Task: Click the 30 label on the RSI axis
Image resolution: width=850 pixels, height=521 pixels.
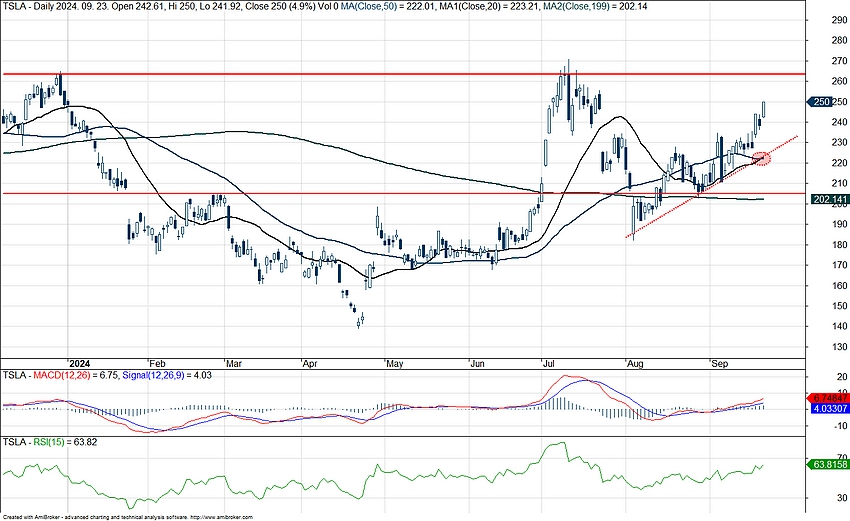Action: click(842, 498)
